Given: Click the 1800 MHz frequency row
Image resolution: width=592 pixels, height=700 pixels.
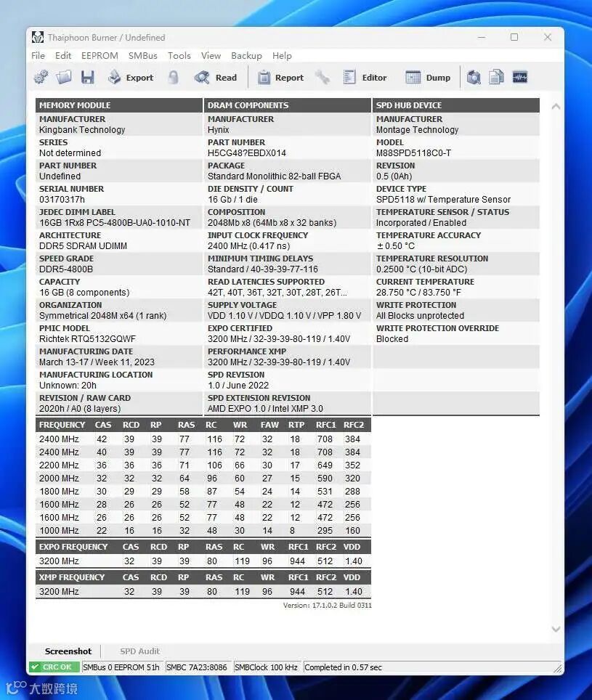Looking at the screenshot, I should point(203,491).
